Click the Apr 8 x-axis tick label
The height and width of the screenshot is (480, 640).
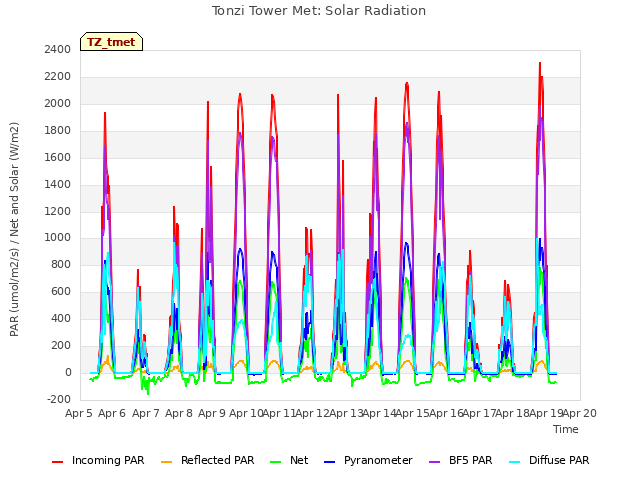(179, 413)
